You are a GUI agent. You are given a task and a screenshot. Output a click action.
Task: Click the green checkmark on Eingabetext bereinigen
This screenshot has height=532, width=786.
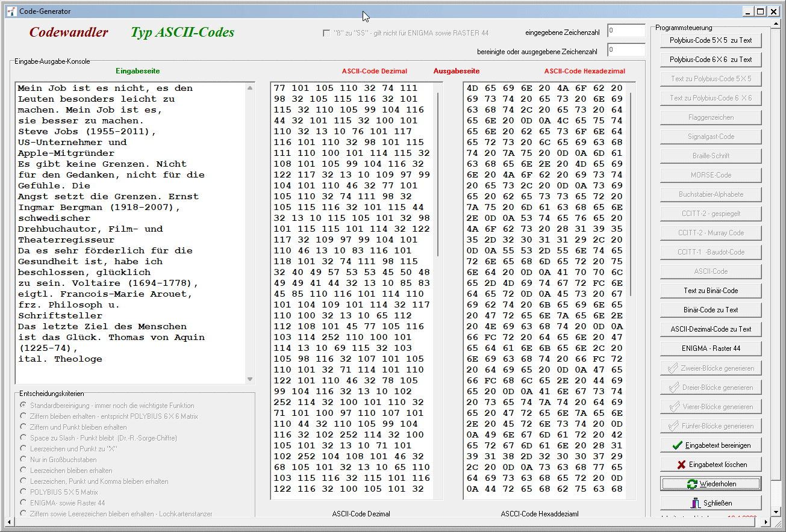coord(678,445)
